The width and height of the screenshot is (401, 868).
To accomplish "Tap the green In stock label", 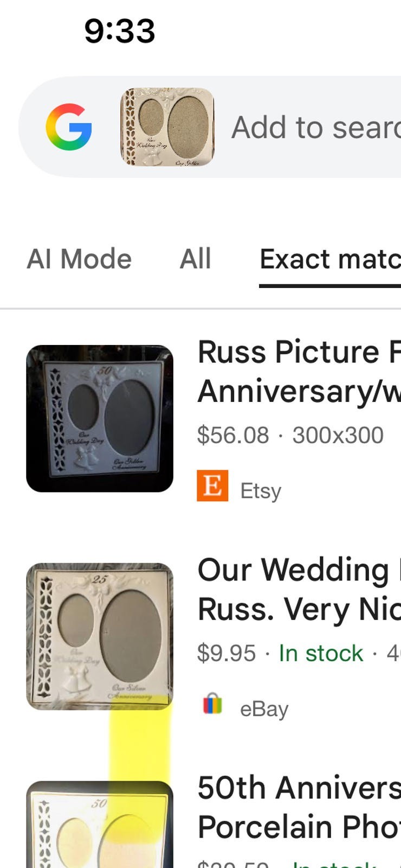I will tap(321, 653).
